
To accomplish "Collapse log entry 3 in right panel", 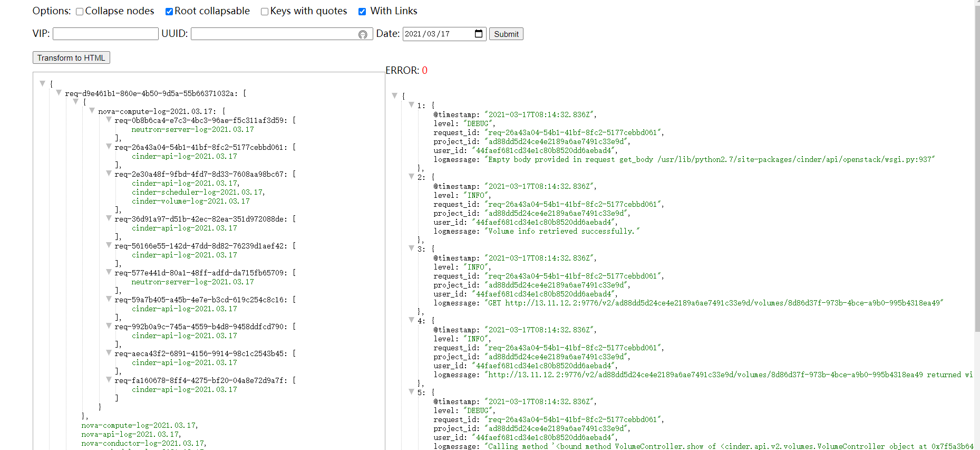I will pyautogui.click(x=412, y=248).
